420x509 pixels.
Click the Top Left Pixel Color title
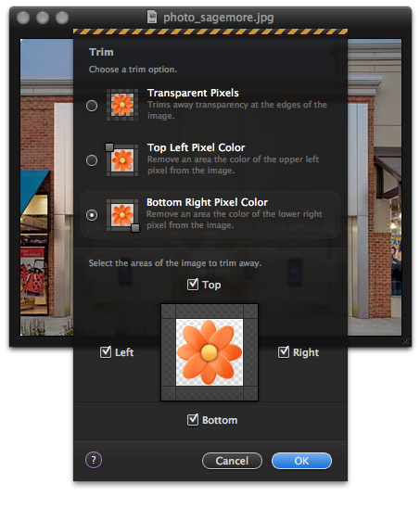pos(196,147)
